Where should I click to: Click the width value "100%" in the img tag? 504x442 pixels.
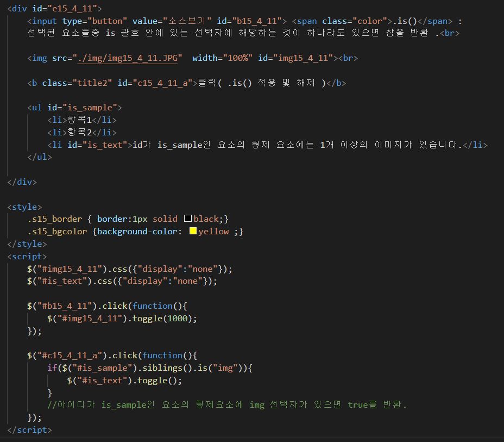tap(238, 58)
